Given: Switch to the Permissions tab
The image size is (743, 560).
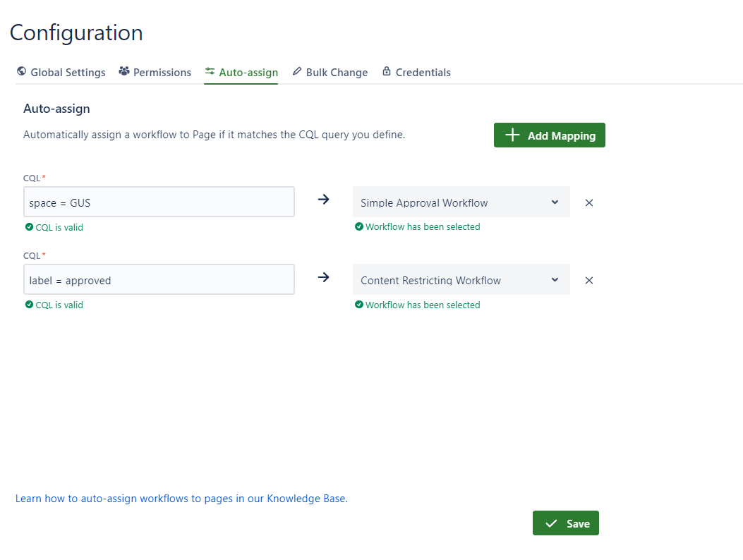Looking at the screenshot, I should tap(155, 72).
